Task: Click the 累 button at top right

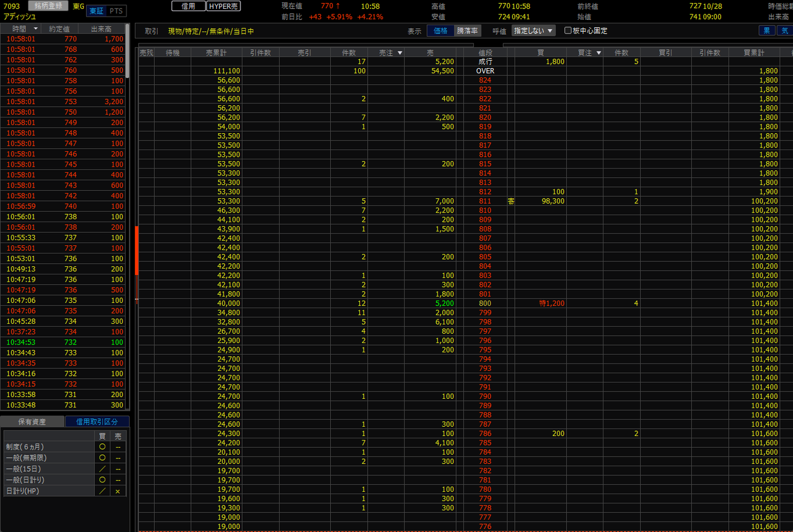Action: pos(767,30)
